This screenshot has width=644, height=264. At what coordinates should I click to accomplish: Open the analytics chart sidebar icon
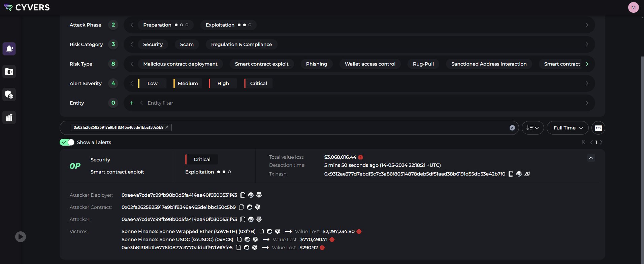pos(9,117)
